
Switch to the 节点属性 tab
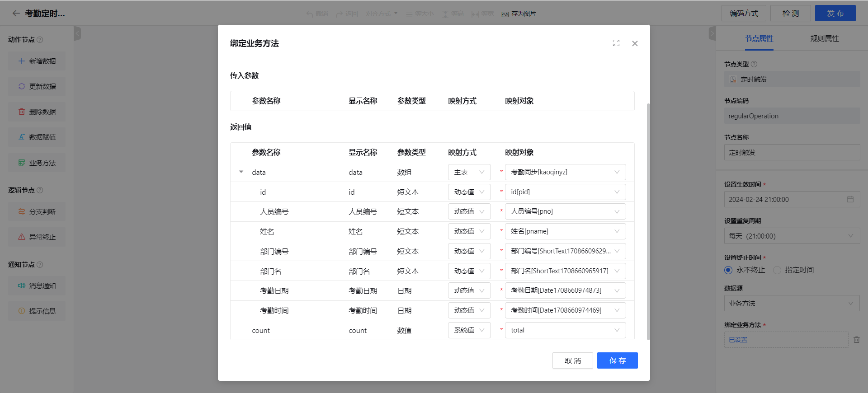coord(759,39)
